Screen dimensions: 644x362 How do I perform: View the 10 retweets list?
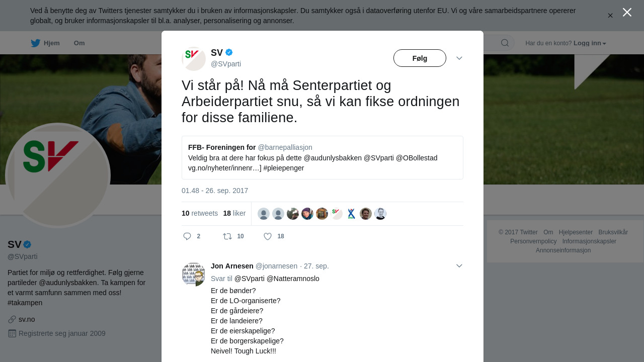coord(200,213)
